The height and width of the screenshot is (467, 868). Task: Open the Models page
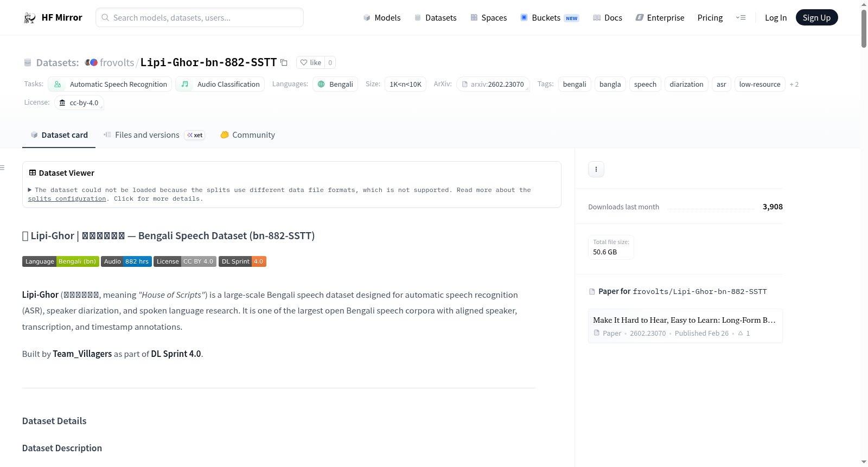[x=382, y=18]
